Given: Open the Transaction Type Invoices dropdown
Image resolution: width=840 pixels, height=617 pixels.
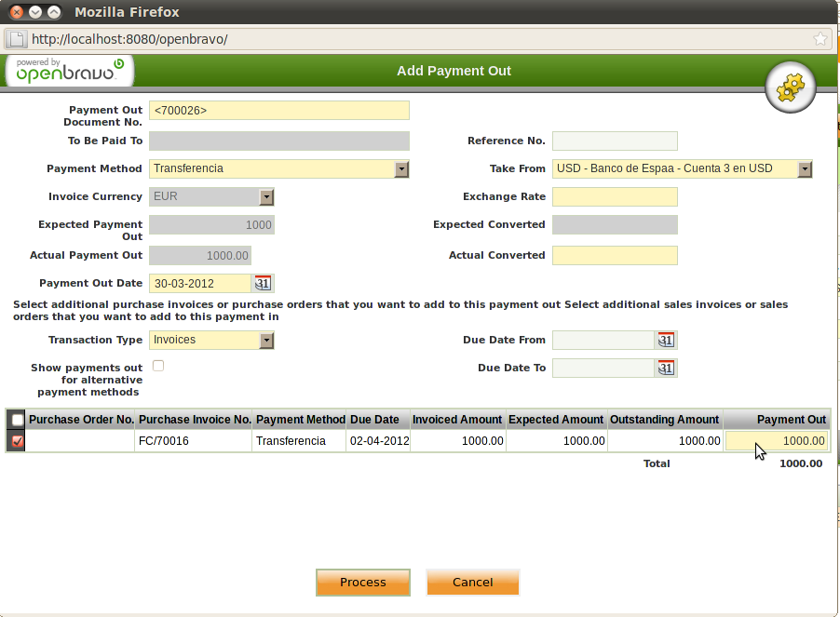Looking at the screenshot, I should pyautogui.click(x=266, y=341).
